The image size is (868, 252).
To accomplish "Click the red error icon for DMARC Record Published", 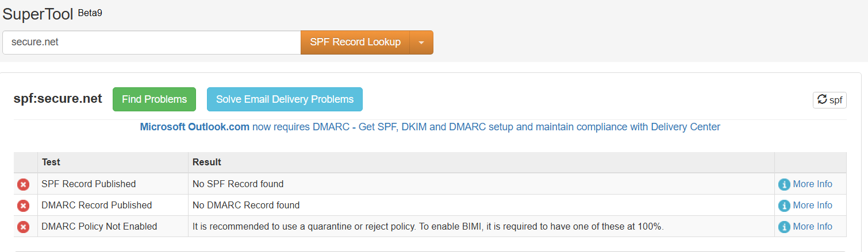I will tap(23, 206).
